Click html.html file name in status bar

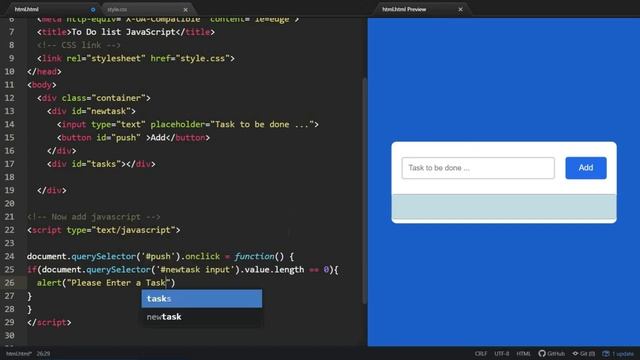point(18,353)
